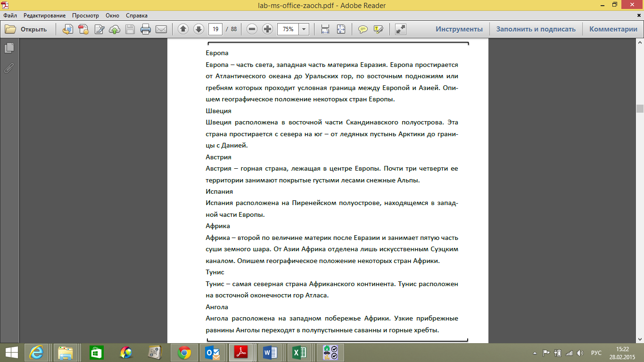This screenshot has width=644, height=362.
Task: Click the Action Center flag tray icon
Action: coord(546,353)
